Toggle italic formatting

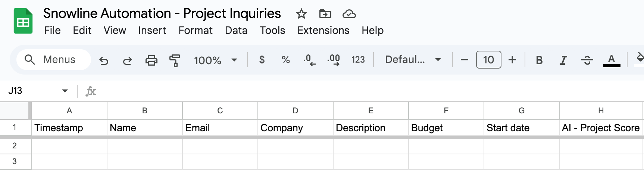tap(563, 60)
